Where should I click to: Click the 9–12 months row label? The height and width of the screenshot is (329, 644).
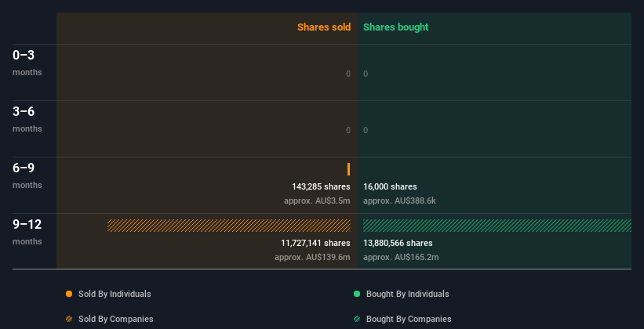click(x=27, y=232)
